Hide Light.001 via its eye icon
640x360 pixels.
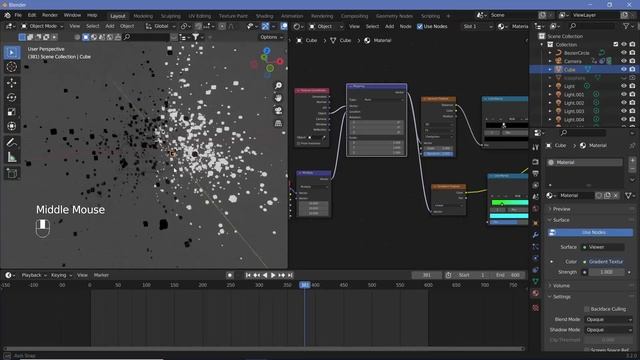tap(624, 95)
